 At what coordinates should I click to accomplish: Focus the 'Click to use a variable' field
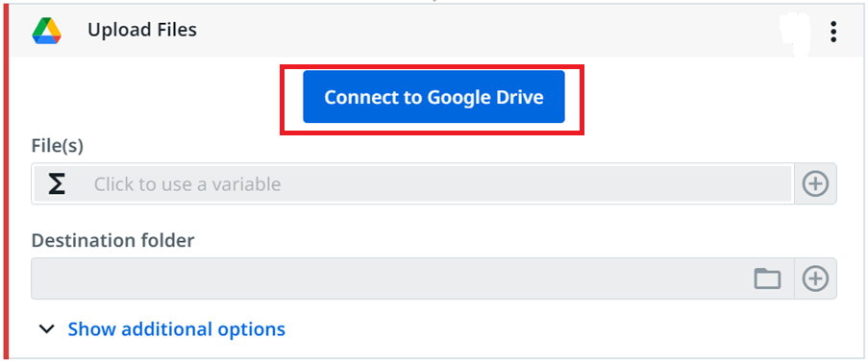(412, 183)
